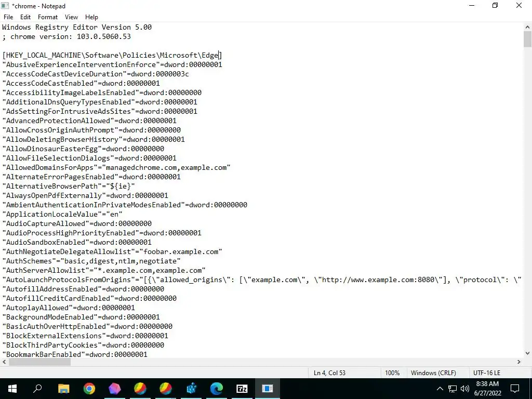The height and width of the screenshot is (399, 532).
Task: Click the AllowFileSelectionDialogs line
Action: tap(89, 158)
